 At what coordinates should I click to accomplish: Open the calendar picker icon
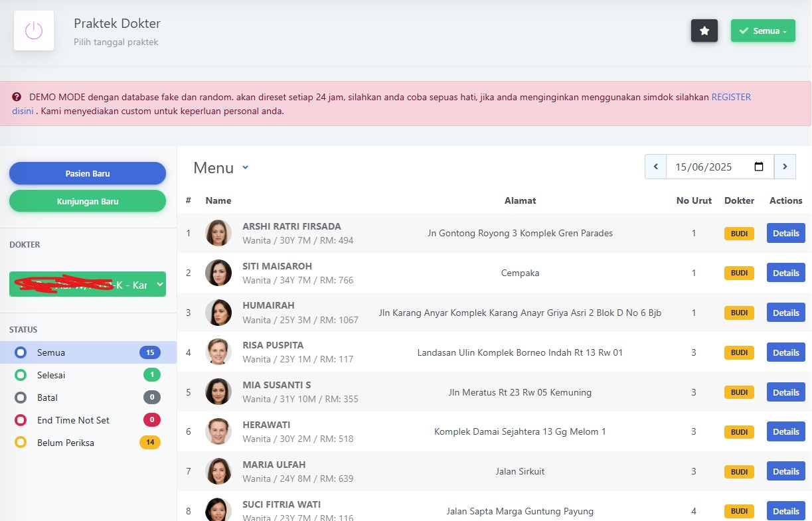click(760, 167)
